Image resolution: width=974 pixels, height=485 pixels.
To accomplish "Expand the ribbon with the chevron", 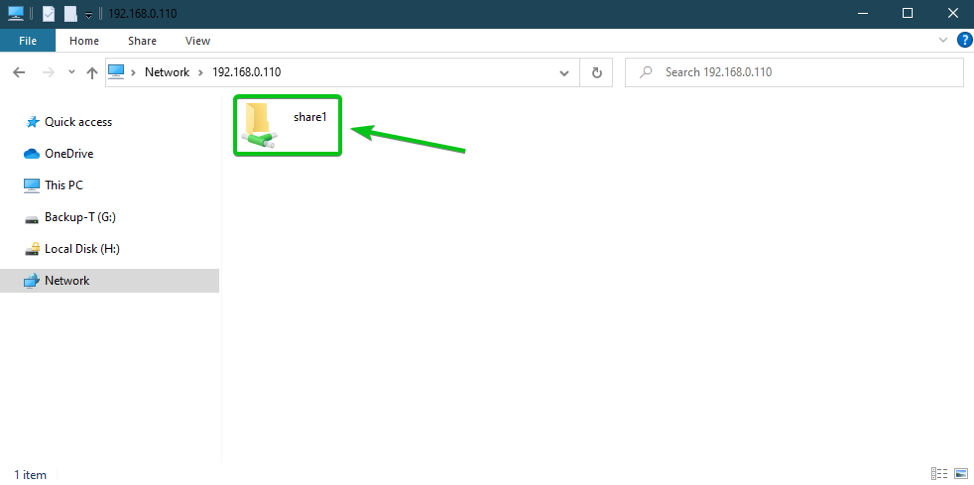I will tap(944, 40).
